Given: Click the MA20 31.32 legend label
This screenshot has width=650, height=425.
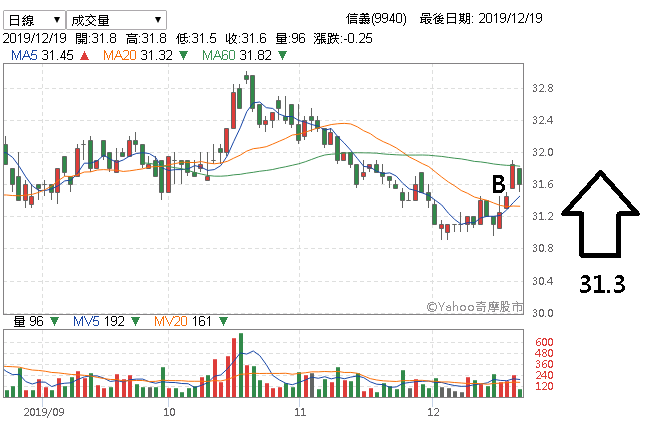Looking at the screenshot, I should (x=138, y=56).
